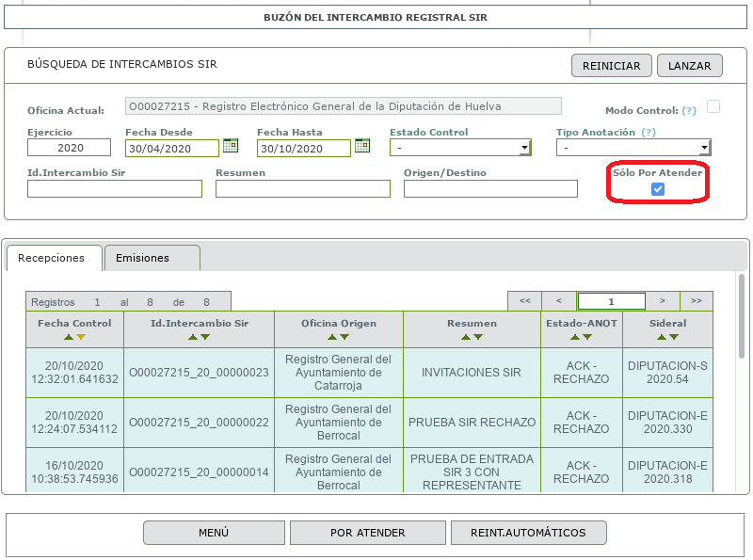This screenshot has width=753, height=560.
Task: Sort Sideral column ascending
Action: [x=662, y=337]
